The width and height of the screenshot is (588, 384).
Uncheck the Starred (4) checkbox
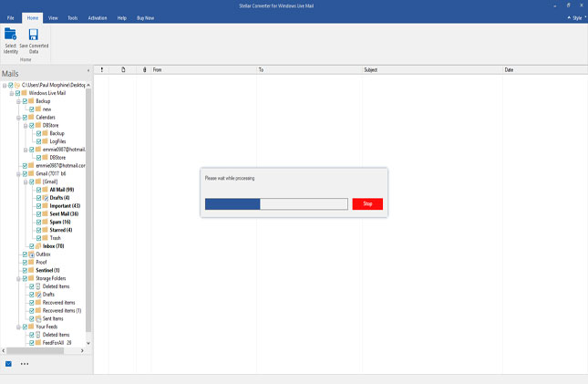click(38, 230)
